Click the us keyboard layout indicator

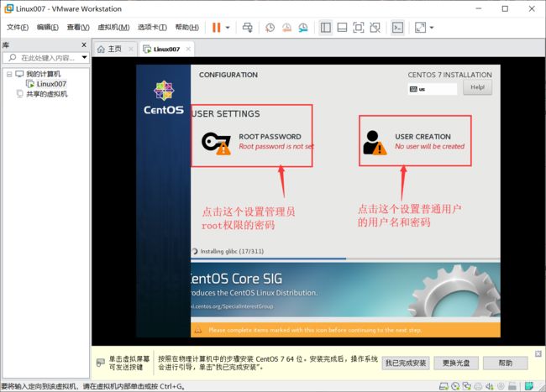point(432,89)
